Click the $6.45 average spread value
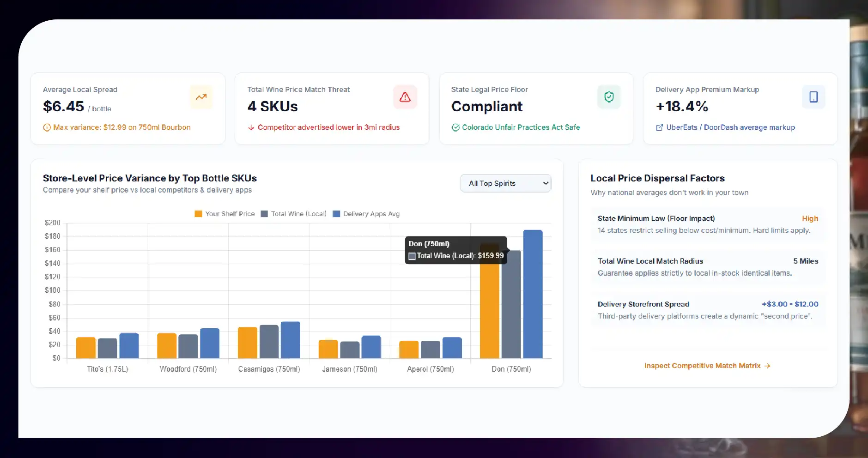This screenshot has width=868, height=458. click(x=63, y=107)
